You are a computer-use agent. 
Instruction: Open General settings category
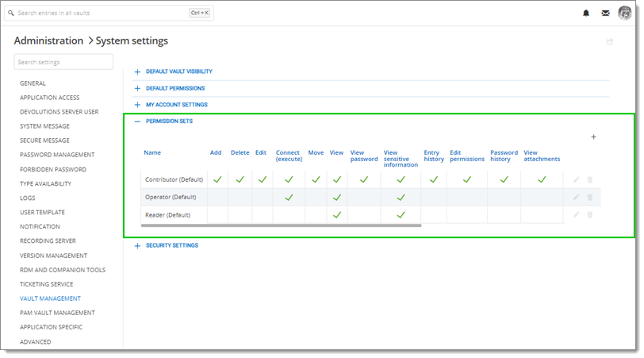(33, 83)
